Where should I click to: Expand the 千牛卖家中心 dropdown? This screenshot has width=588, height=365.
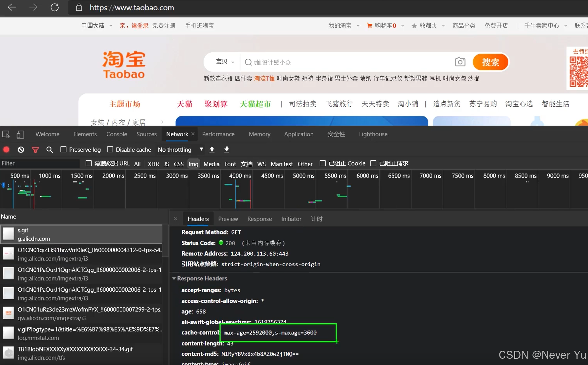coord(545,25)
